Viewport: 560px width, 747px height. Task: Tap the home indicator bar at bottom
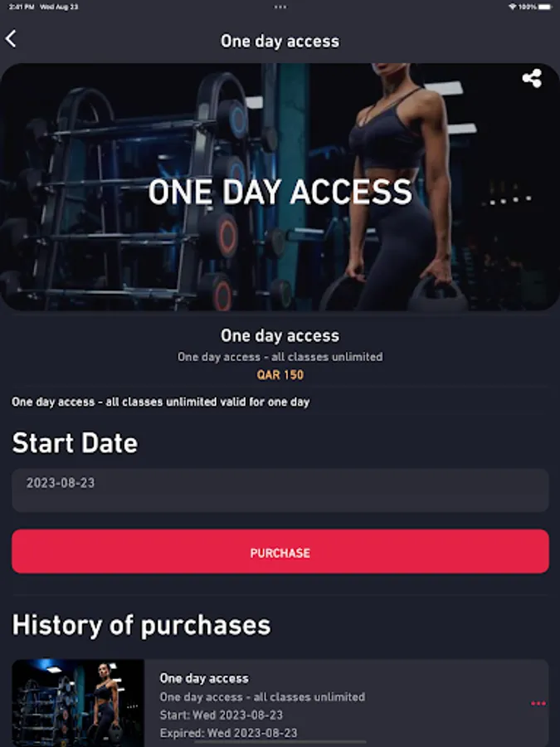point(280,742)
